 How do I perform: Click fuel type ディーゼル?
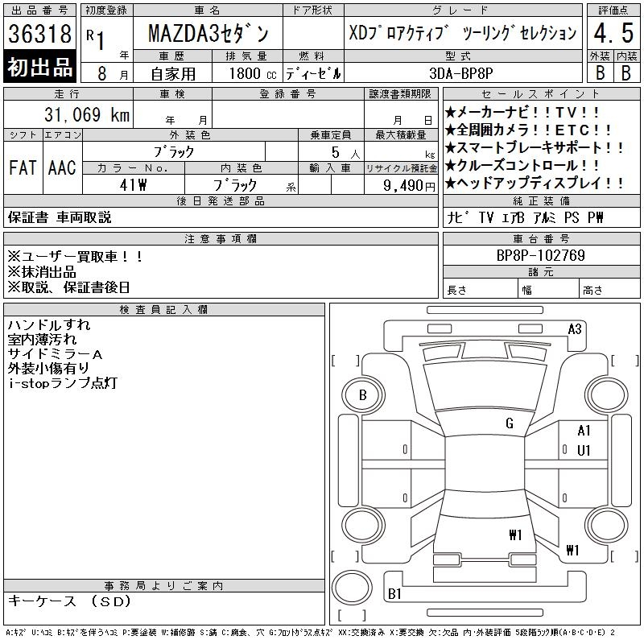pos(313,74)
